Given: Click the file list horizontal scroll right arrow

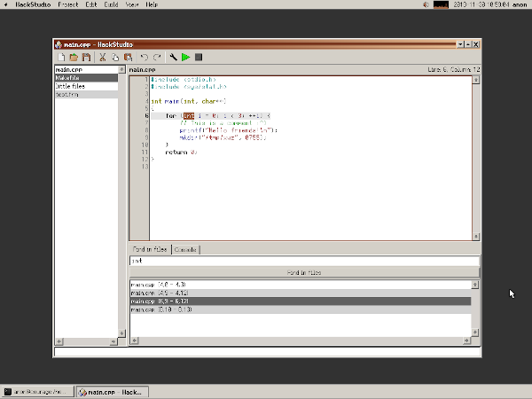Looking at the screenshot, I should pyautogui.click(x=113, y=341).
